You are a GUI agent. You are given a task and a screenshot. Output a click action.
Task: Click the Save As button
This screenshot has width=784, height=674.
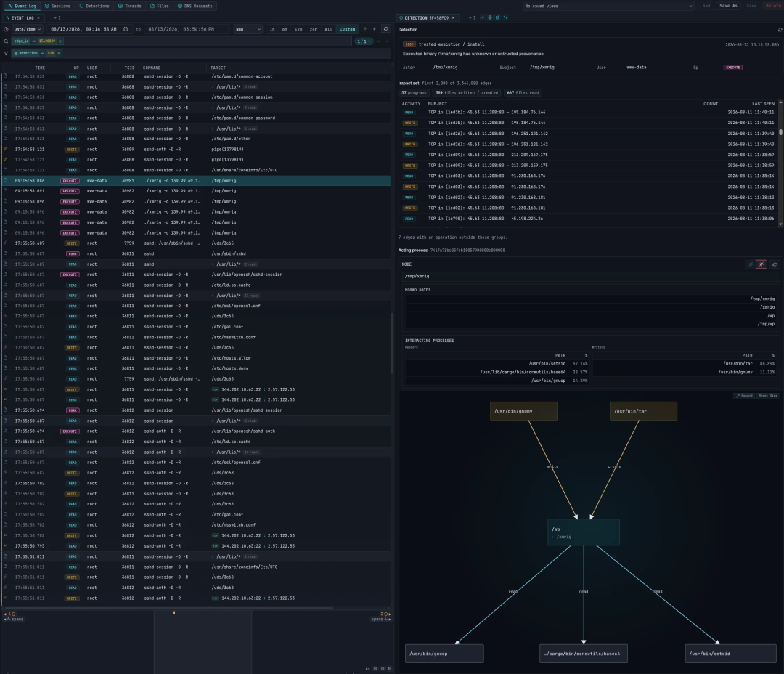coord(728,6)
